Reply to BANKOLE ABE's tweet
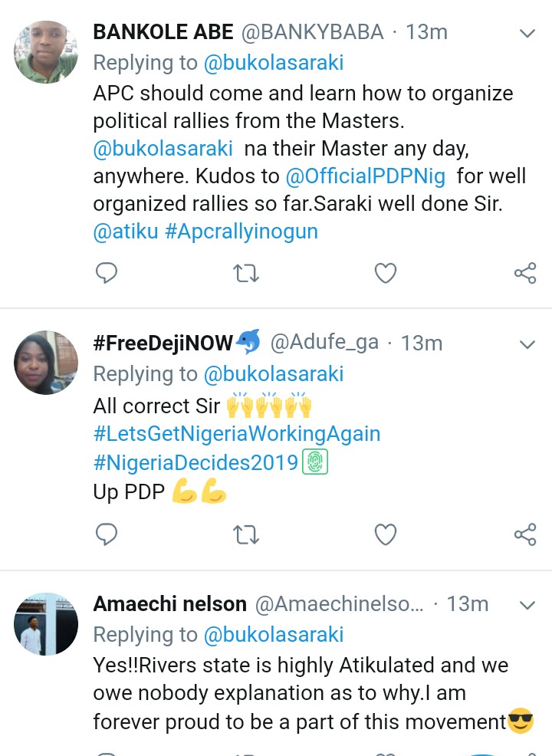Screen dimensions: 552x756 tap(107, 273)
